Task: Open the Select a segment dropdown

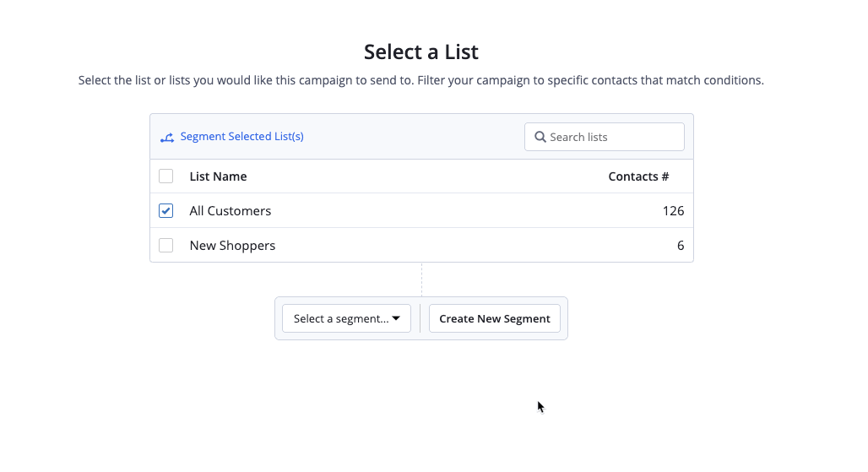Action: 346,318
